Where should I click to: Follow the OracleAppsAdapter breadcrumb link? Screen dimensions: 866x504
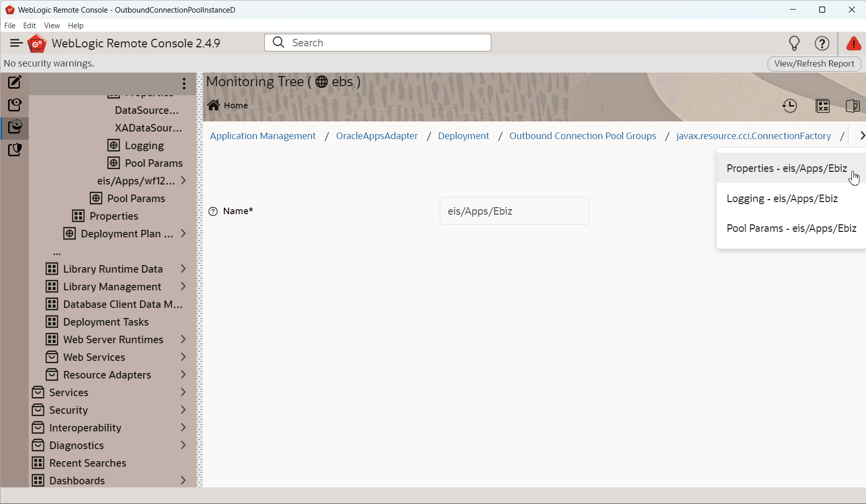pyautogui.click(x=377, y=136)
